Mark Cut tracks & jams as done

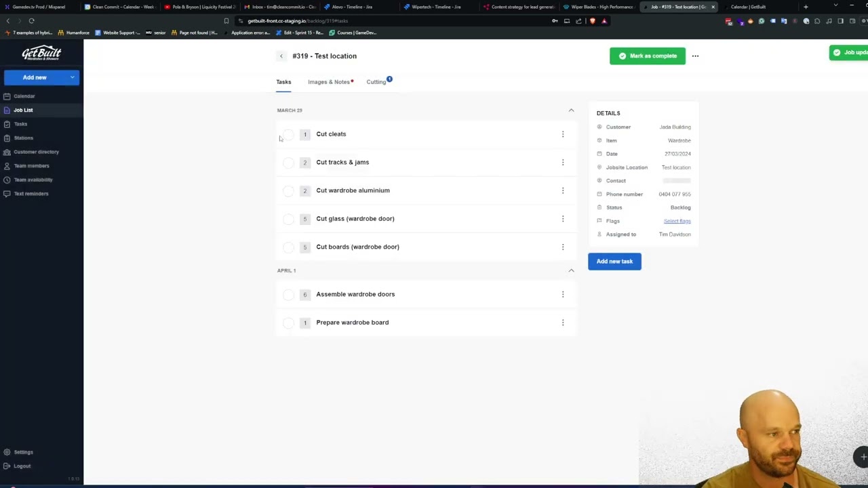pos(289,163)
